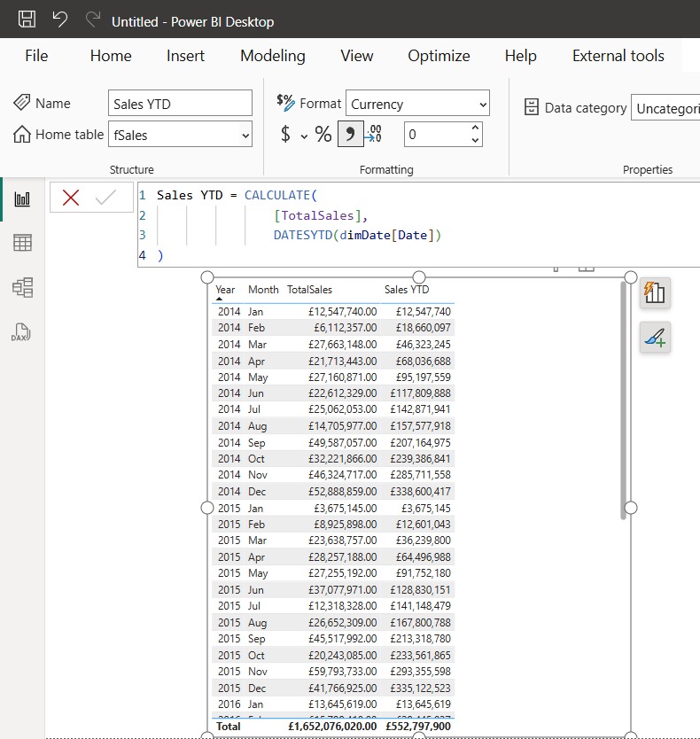The width and height of the screenshot is (700, 739).
Task: Click the Save icon in title bar
Action: point(27,19)
